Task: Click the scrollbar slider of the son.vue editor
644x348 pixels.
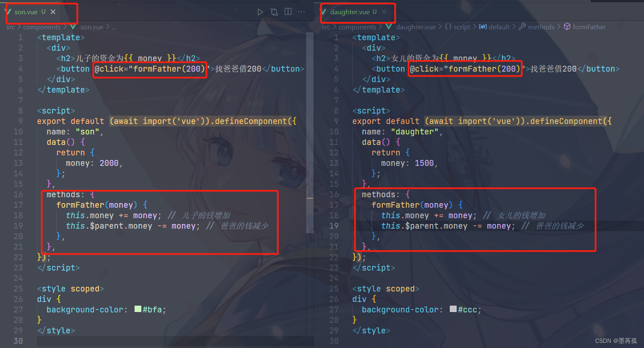Action: click(x=310, y=132)
